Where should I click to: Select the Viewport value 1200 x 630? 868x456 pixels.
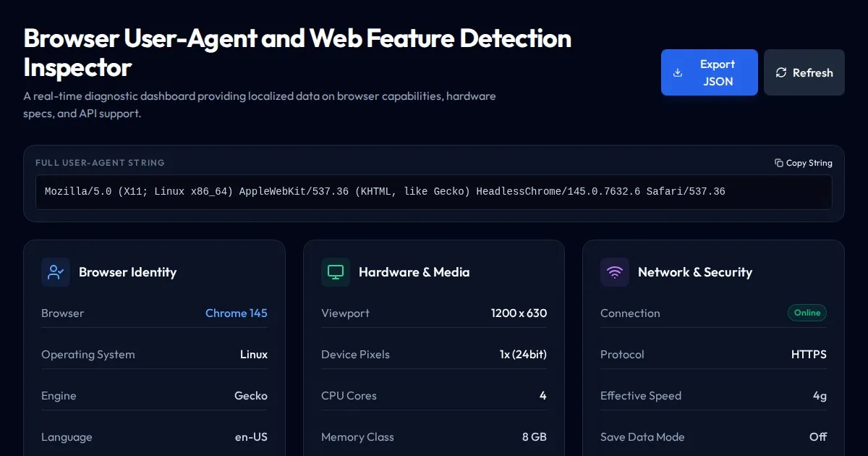pyautogui.click(x=519, y=313)
